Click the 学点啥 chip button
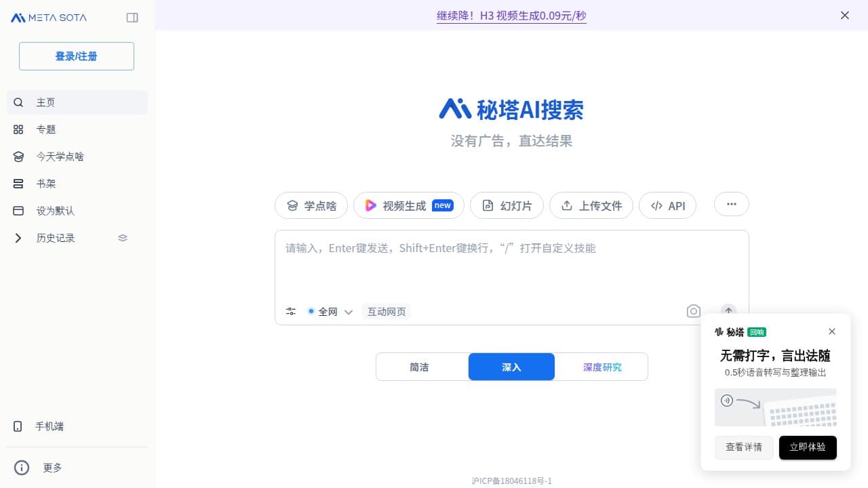The image size is (868, 488). [x=311, y=205]
